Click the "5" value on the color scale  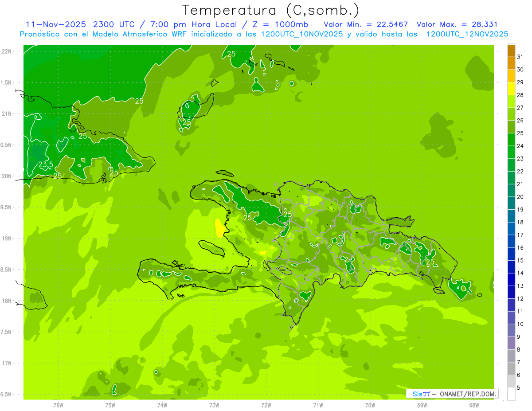click(x=519, y=388)
